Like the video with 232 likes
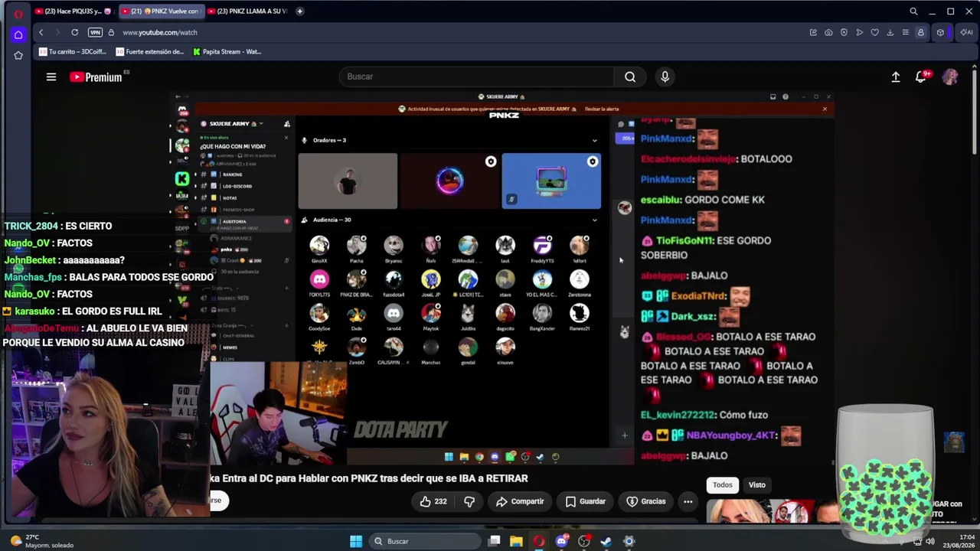 (433, 501)
